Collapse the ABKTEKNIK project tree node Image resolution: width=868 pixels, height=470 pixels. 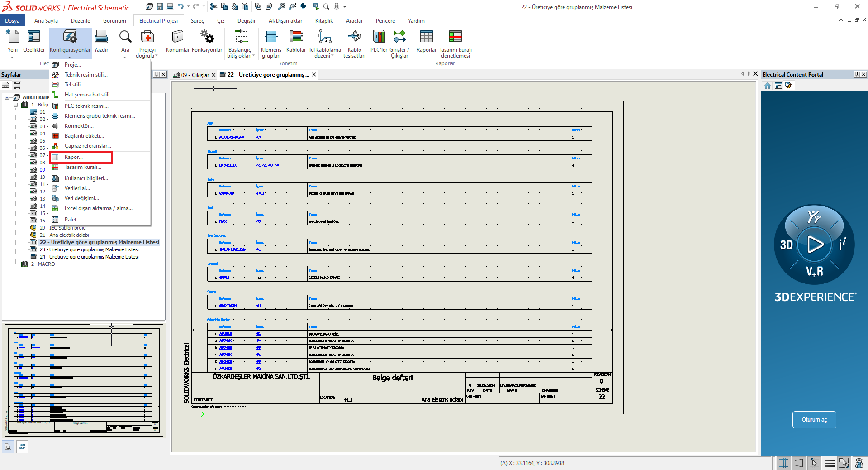point(7,97)
